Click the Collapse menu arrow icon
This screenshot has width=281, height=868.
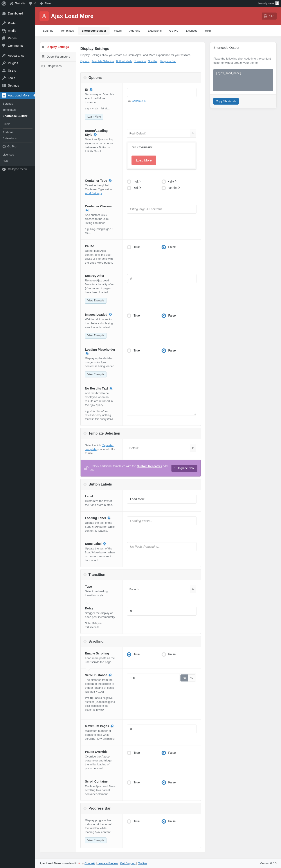pyautogui.click(x=4, y=169)
